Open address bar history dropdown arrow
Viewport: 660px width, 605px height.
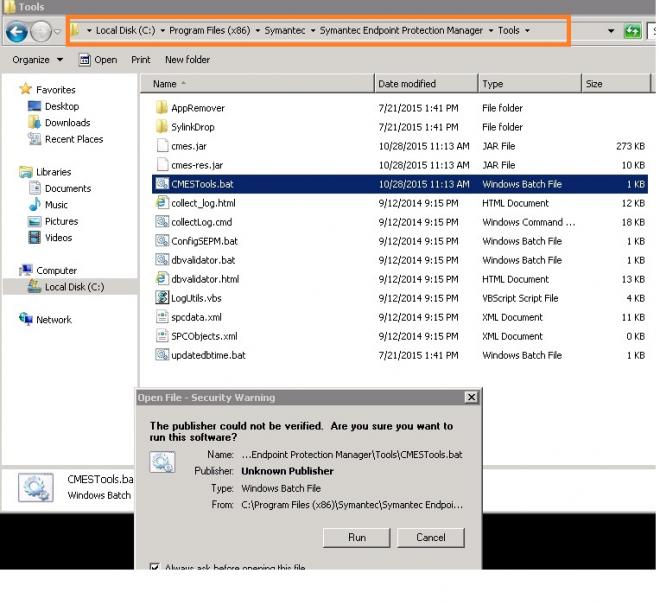[x=611, y=31]
